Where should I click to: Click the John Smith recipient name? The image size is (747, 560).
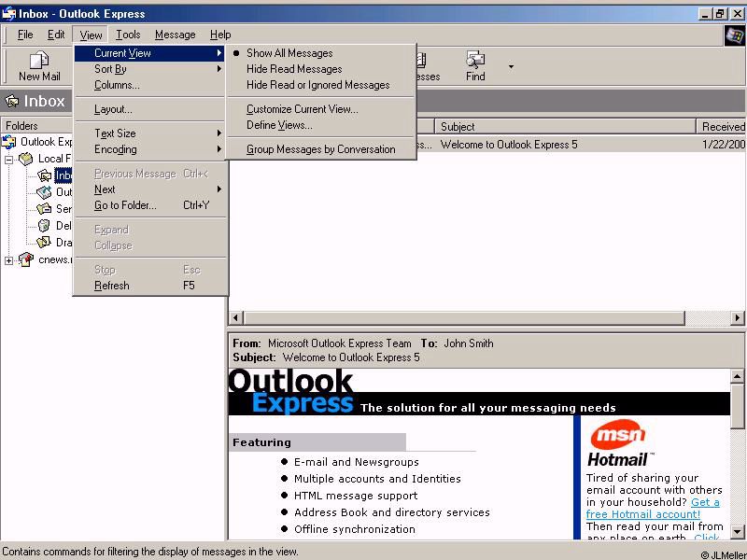click(469, 343)
